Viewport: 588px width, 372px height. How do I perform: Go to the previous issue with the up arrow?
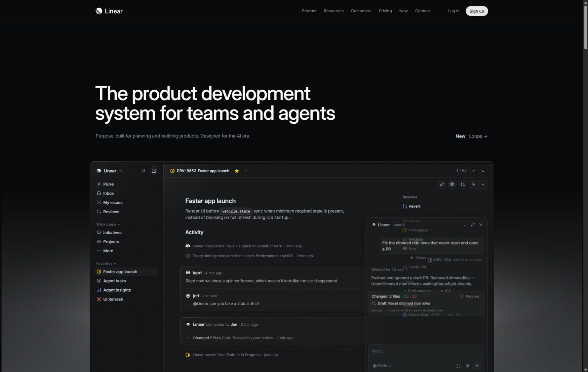(x=474, y=171)
